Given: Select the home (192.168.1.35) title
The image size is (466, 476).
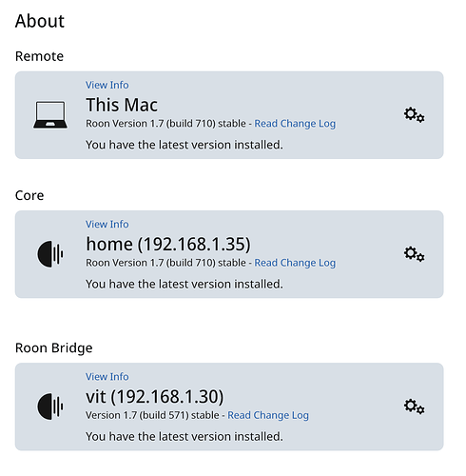Looking at the screenshot, I should pyautogui.click(x=168, y=245).
